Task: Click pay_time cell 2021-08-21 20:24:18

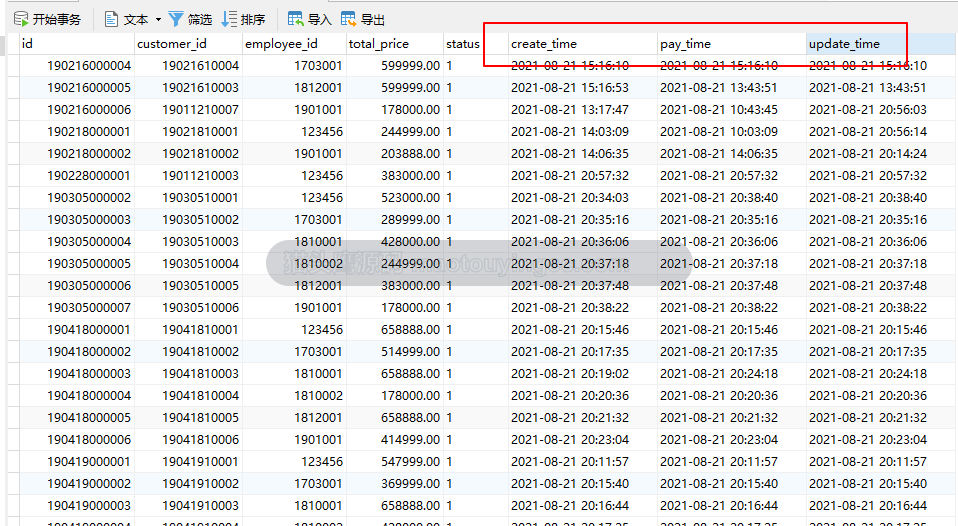Action: point(732,374)
